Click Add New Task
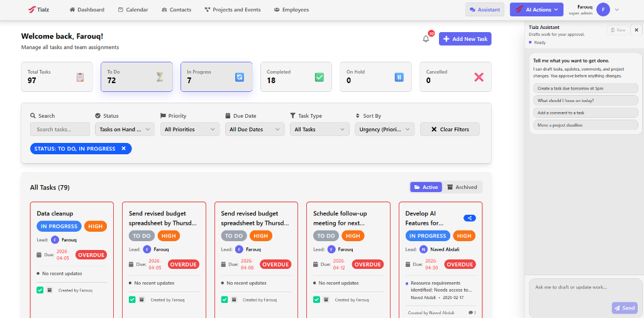 (465, 39)
